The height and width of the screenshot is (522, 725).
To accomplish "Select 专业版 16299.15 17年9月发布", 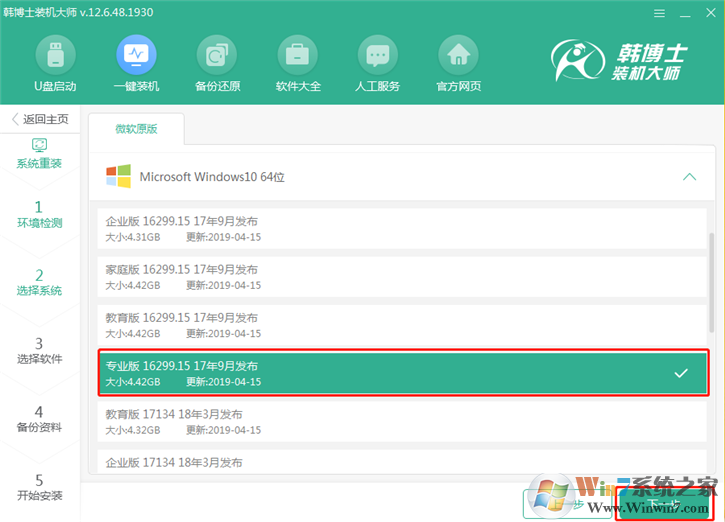I will [403, 373].
